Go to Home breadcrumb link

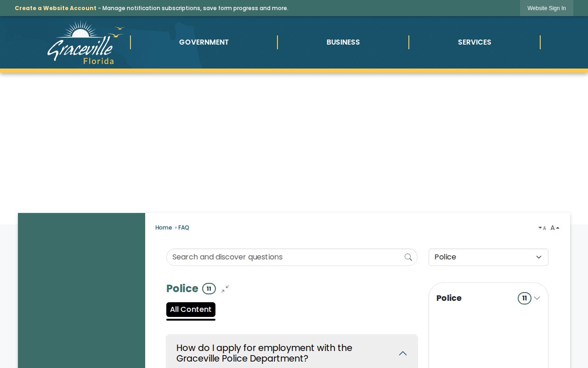164,228
